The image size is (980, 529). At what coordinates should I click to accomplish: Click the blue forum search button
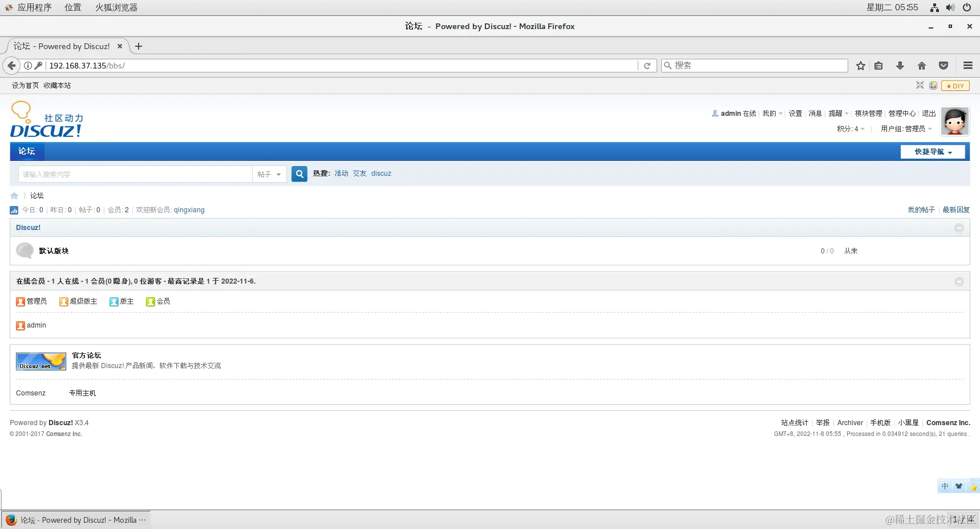(x=299, y=174)
